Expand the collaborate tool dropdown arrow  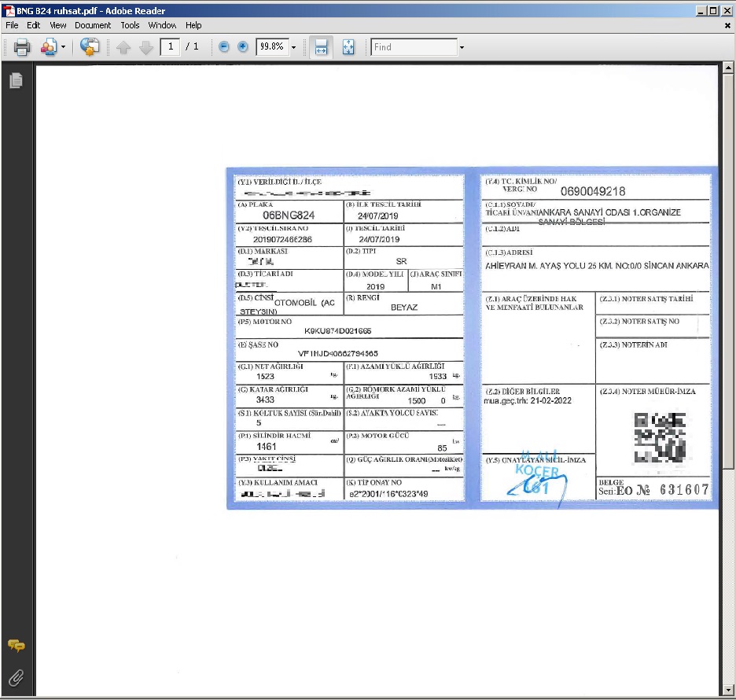63,47
